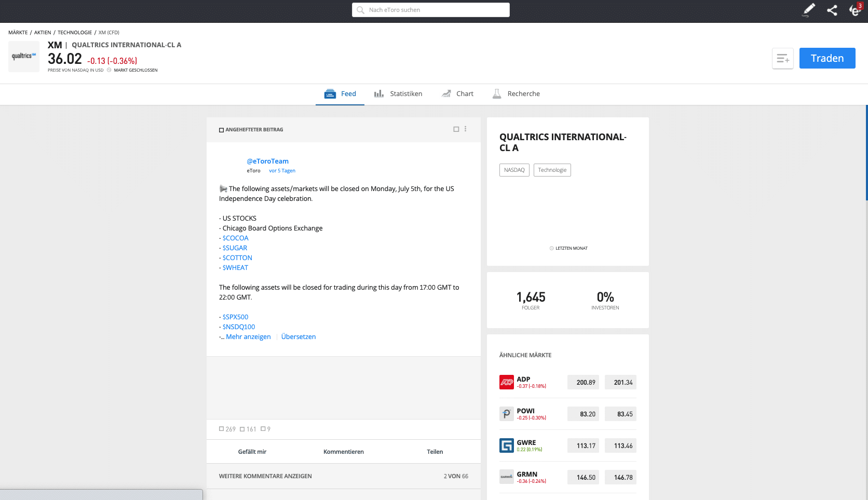Click the Recherche flask icon
The width and height of the screenshot is (868, 500).
click(x=497, y=94)
